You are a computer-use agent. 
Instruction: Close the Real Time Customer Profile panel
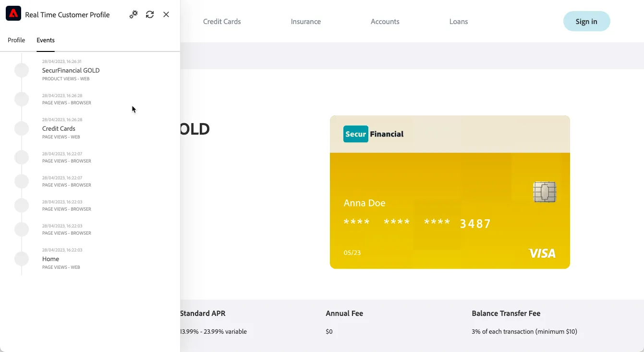pos(166,14)
